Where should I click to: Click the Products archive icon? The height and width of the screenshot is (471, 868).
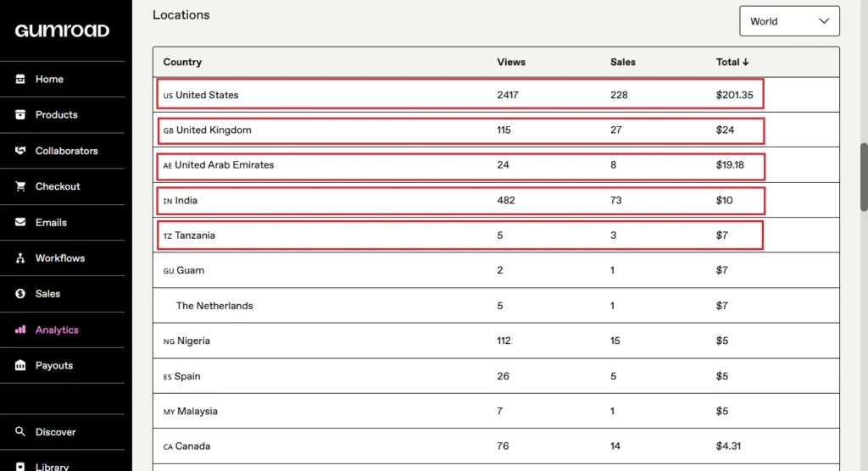[x=20, y=114]
